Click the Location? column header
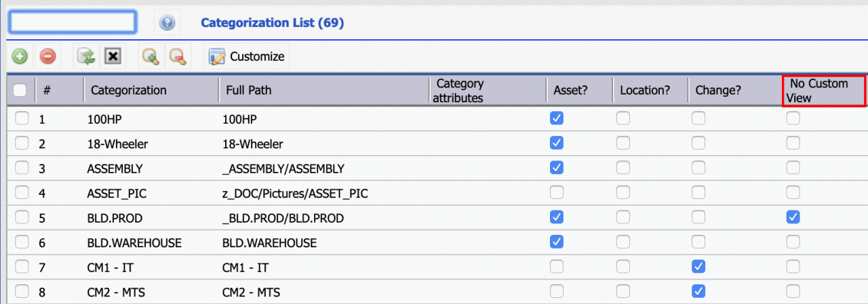 (x=645, y=90)
